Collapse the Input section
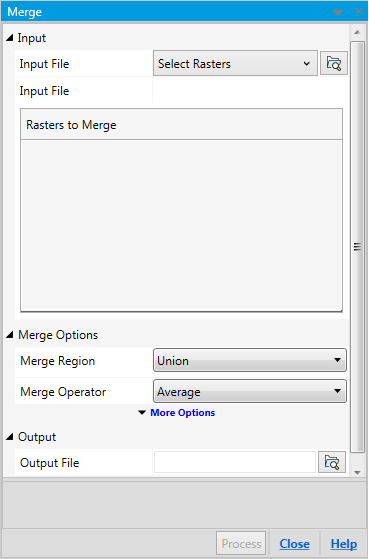This screenshot has width=369, height=559. point(10,38)
